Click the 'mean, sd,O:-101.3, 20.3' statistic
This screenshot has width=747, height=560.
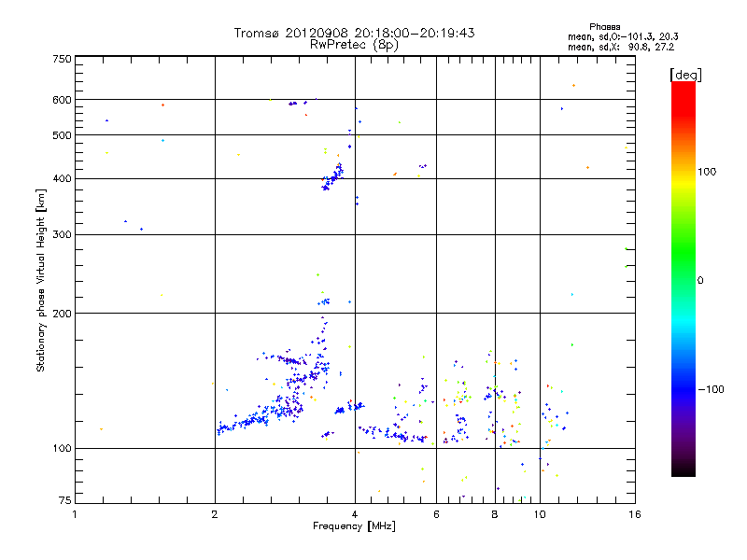623,36
